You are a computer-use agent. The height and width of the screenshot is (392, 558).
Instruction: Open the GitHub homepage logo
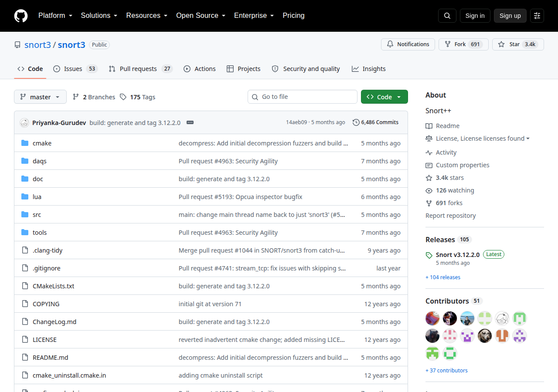point(21,16)
